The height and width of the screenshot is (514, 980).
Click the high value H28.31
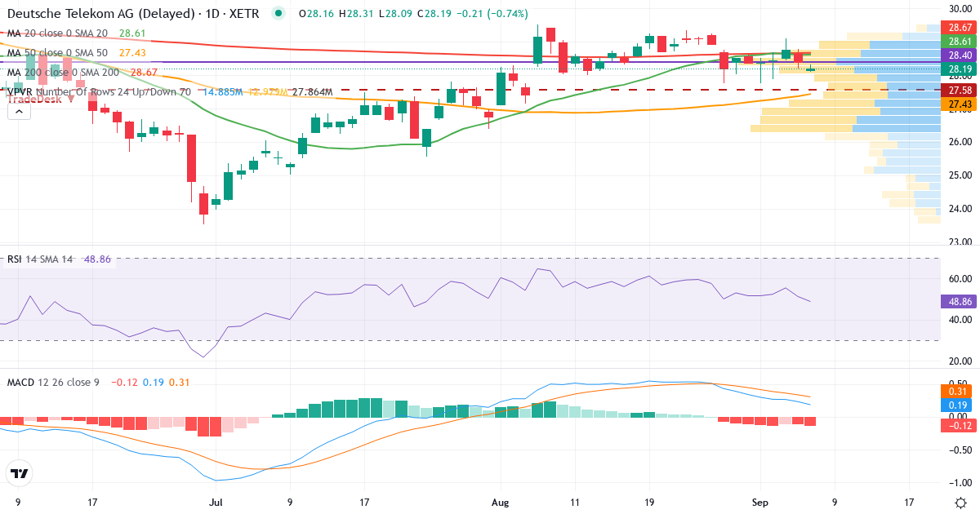point(357,14)
